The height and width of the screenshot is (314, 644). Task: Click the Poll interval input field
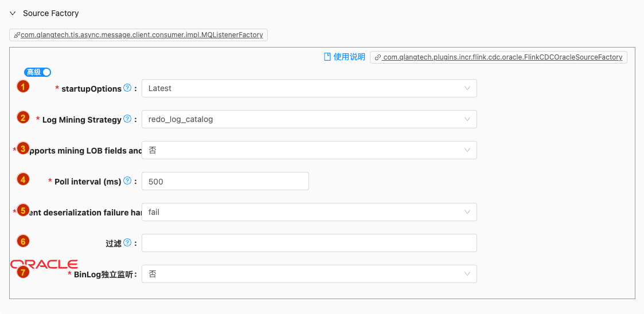[225, 181]
